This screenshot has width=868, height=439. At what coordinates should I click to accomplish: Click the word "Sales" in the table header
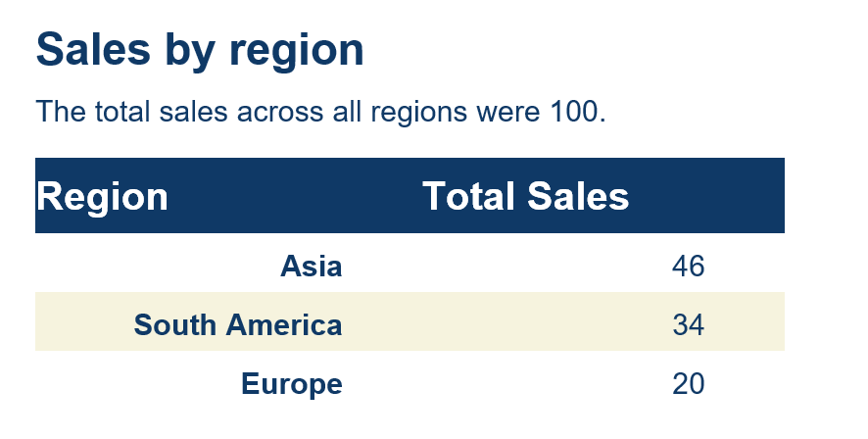(578, 197)
